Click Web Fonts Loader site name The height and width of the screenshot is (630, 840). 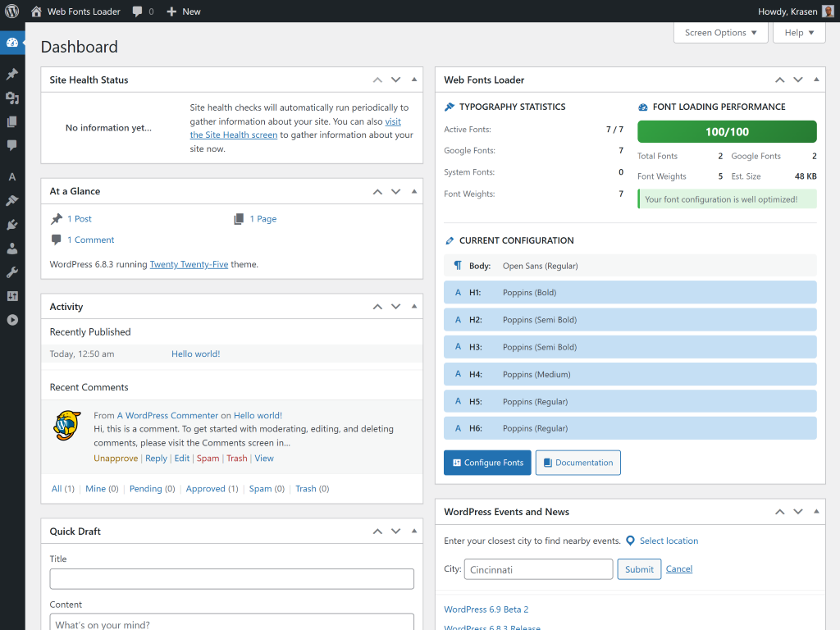pyautogui.click(x=84, y=11)
